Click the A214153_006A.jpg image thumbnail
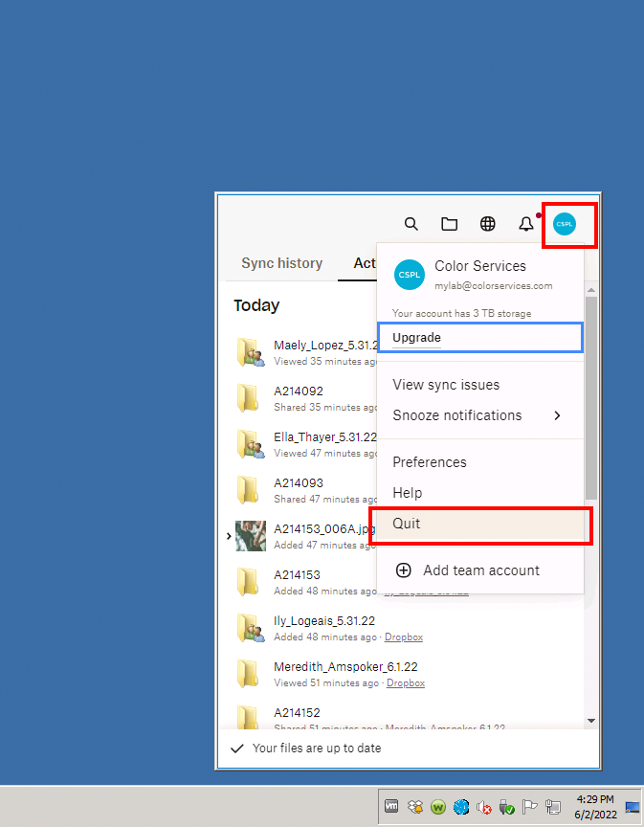The width and height of the screenshot is (644, 827). [x=250, y=536]
